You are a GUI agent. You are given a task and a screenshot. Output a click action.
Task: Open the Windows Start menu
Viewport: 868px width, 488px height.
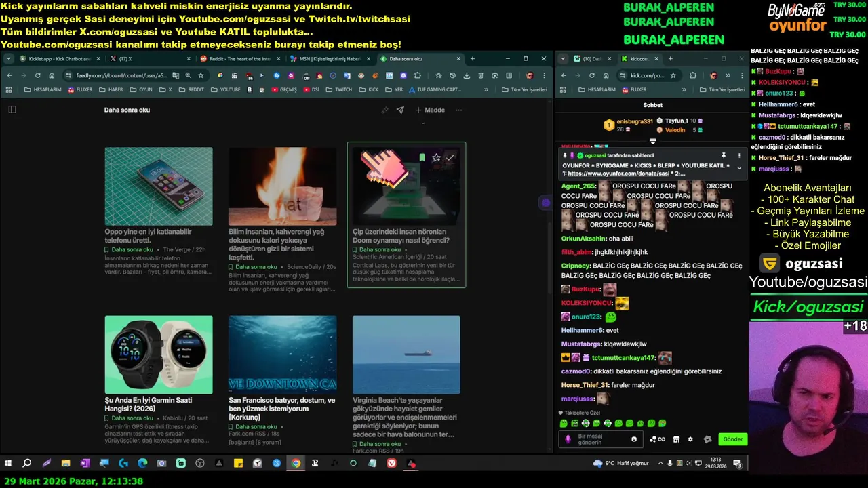[x=8, y=464]
